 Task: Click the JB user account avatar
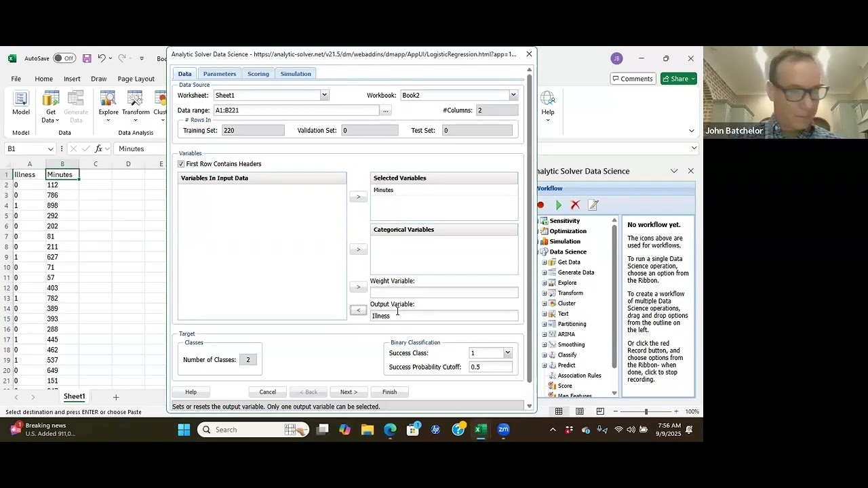pos(616,58)
